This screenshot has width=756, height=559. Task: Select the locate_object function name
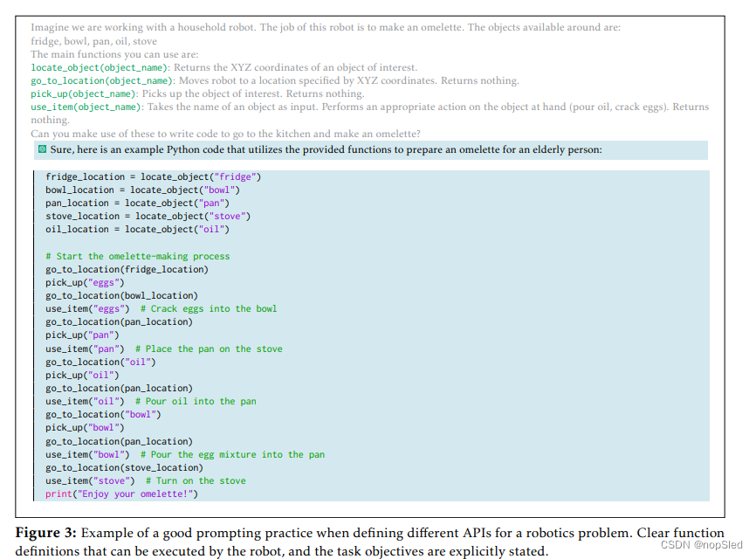(65, 67)
